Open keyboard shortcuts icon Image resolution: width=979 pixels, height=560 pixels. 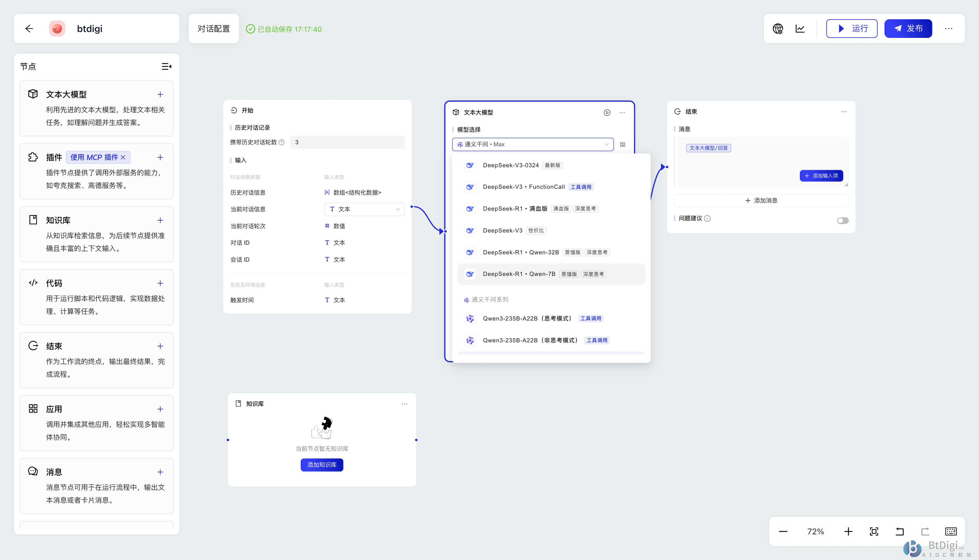(x=951, y=532)
